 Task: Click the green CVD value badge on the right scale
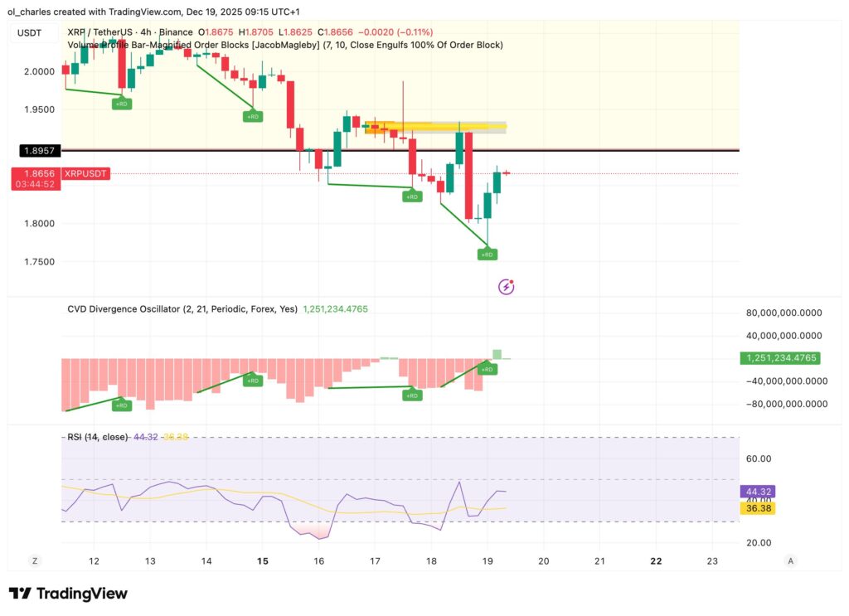coord(780,358)
